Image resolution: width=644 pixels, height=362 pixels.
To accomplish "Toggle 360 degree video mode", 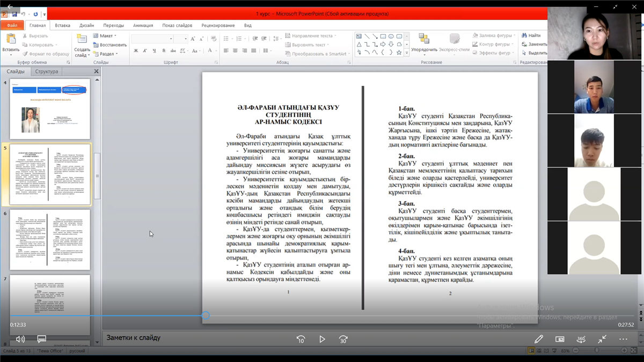I will coord(581,339).
